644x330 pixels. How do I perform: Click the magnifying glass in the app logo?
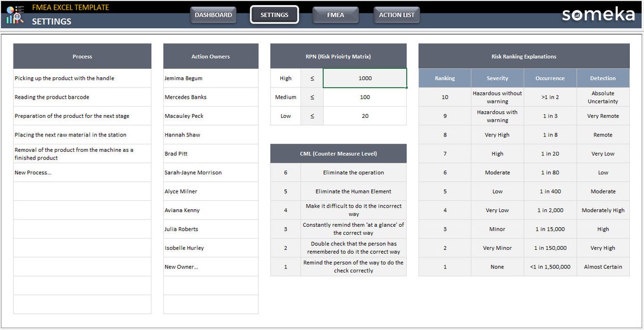click(18, 17)
